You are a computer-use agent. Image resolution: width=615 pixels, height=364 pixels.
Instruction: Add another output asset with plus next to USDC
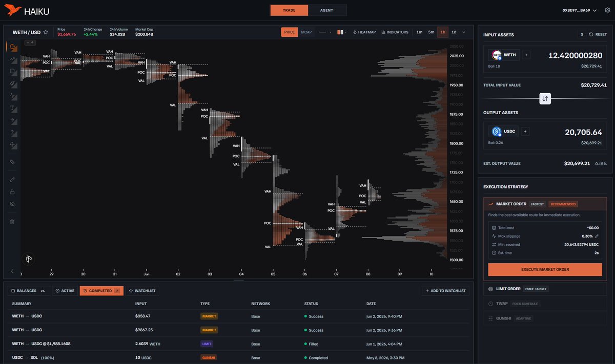click(x=525, y=132)
